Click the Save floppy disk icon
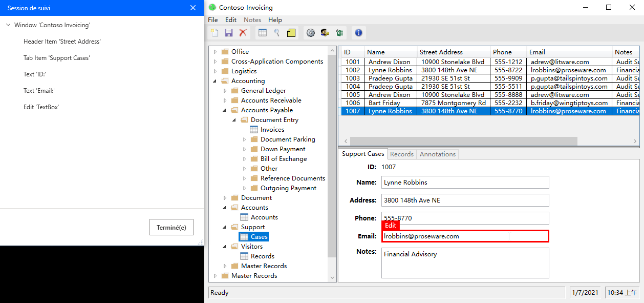Image resolution: width=644 pixels, height=303 pixels. click(229, 33)
